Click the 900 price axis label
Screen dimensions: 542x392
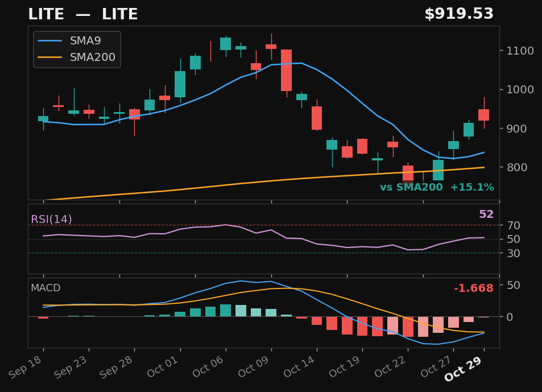pyautogui.click(x=516, y=129)
